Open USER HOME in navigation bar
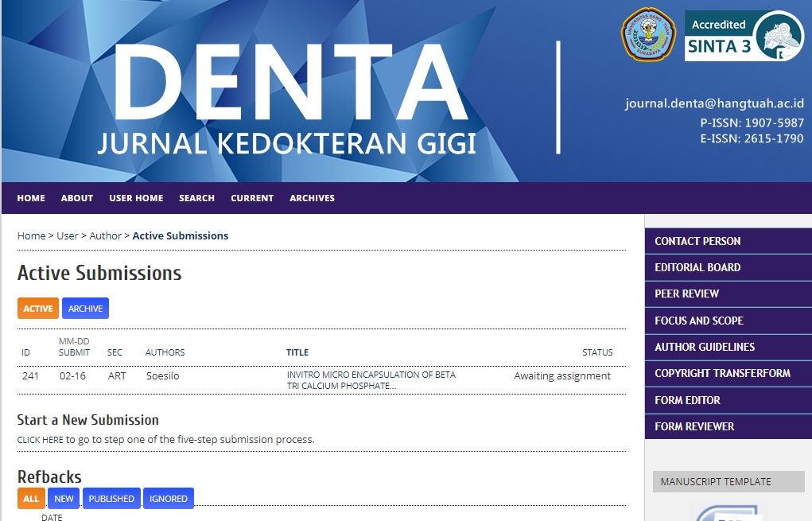812x521 pixels. point(136,198)
